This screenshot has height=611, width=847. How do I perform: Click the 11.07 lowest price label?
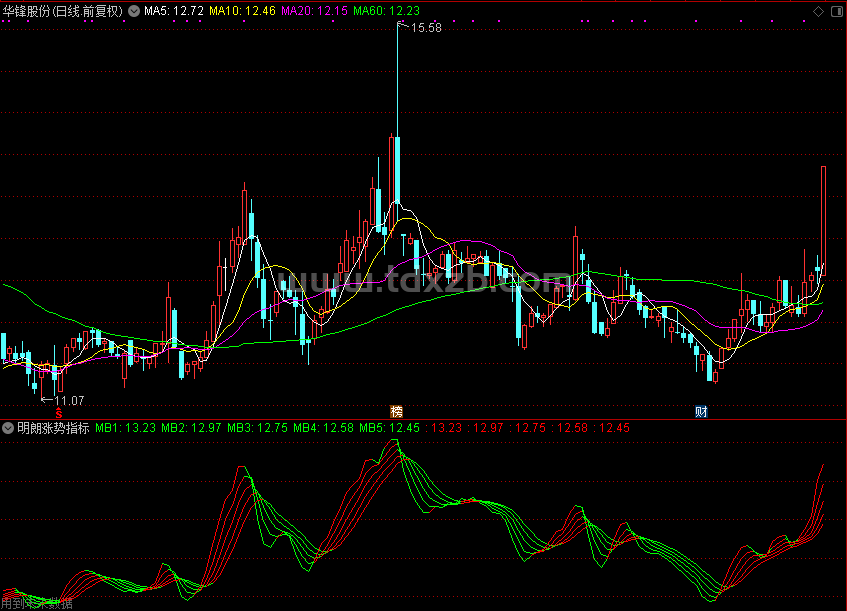pyautogui.click(x=69, y=400)
